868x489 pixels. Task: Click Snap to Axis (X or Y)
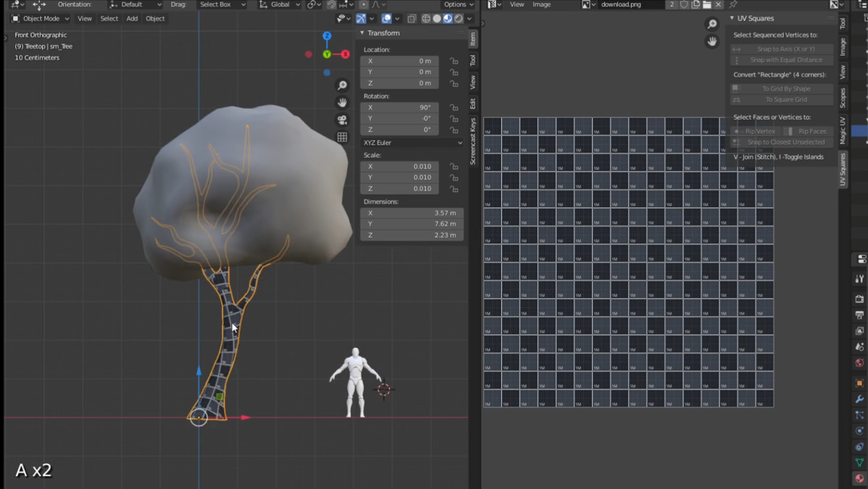pos(782,49)
